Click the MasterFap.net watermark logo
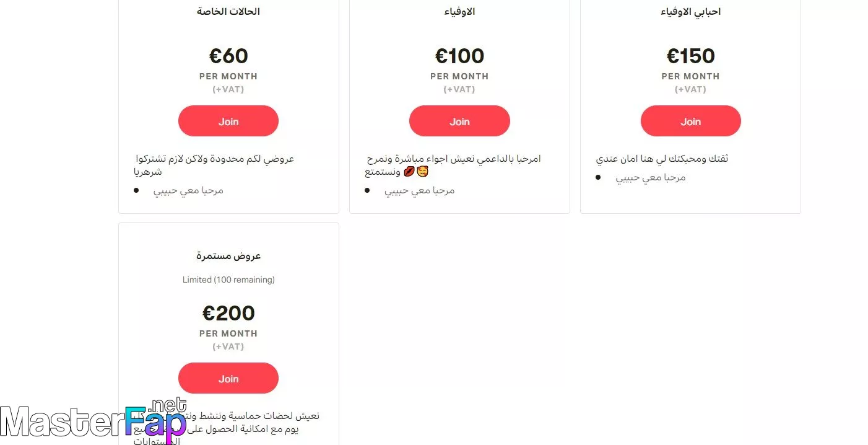Image resolution: width=868 pixels, height=445 pixels. (x=93, y=421)
